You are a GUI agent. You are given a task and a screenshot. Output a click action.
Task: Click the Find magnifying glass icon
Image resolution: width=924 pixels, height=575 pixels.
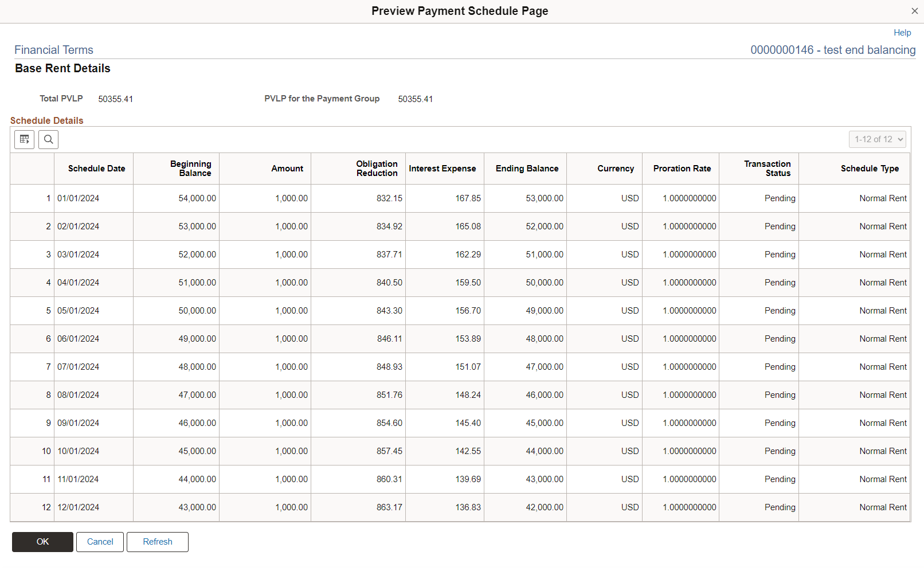(x=48, y=139)
